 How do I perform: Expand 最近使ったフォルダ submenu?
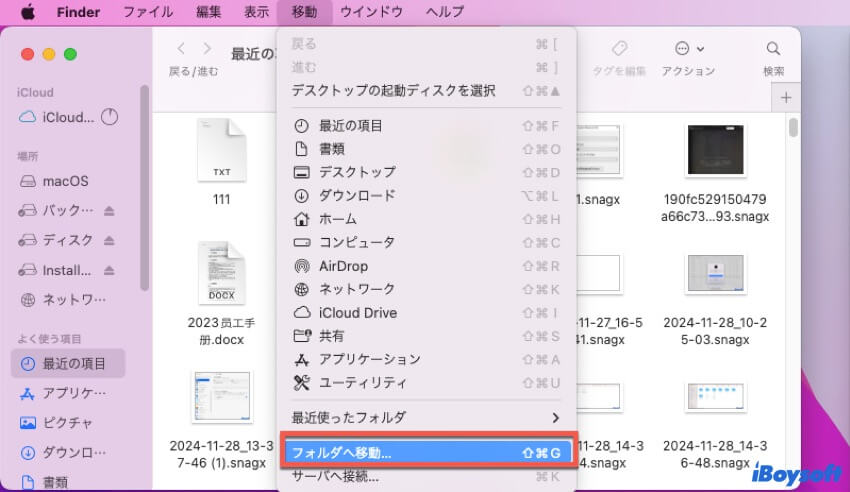click(426, 418)
